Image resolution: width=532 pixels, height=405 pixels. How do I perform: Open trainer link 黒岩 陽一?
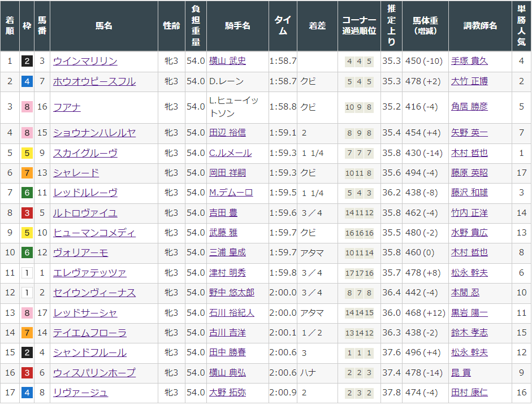click(x=469, y=313)
